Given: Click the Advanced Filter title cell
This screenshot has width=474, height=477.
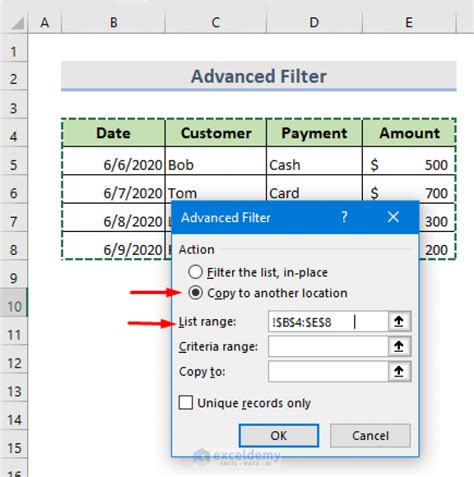Looking at the screenshot, I should pyautogui.click(x=259, y=76).
